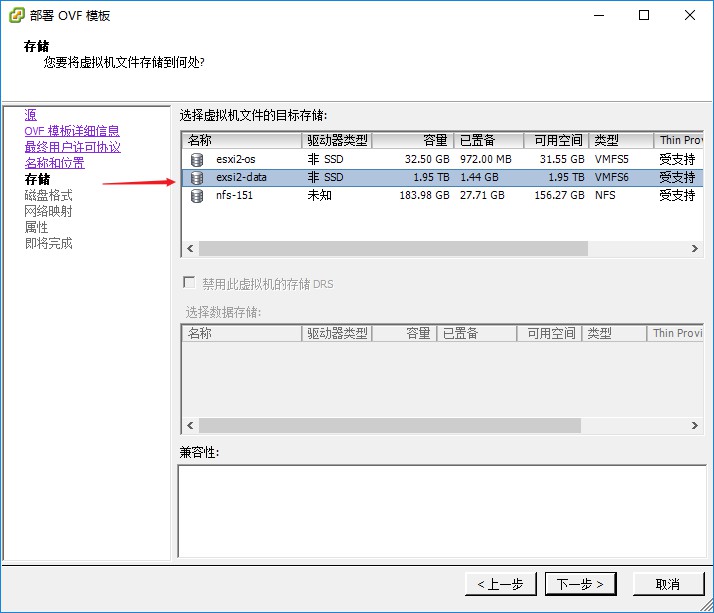Image resolution: width=714 pixels, height=613 pixels.
Task: Open the 最终用户许可协议 step
Action: (72, 147)
